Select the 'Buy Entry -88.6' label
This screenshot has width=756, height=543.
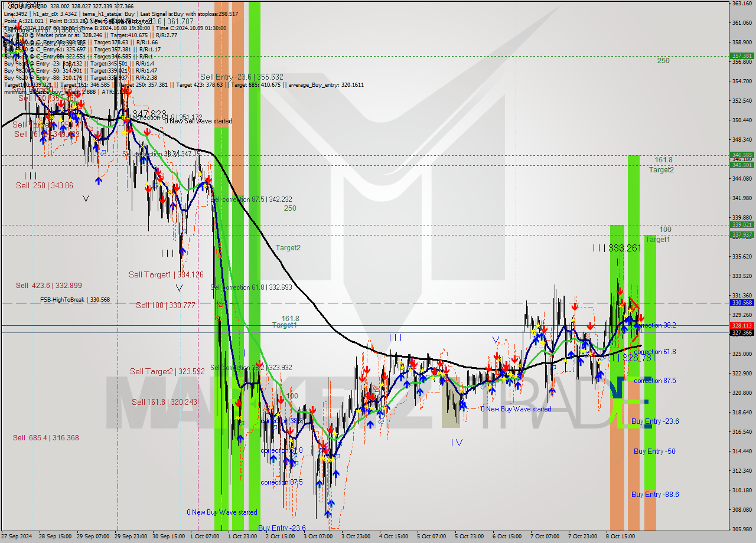pos(655,495)
